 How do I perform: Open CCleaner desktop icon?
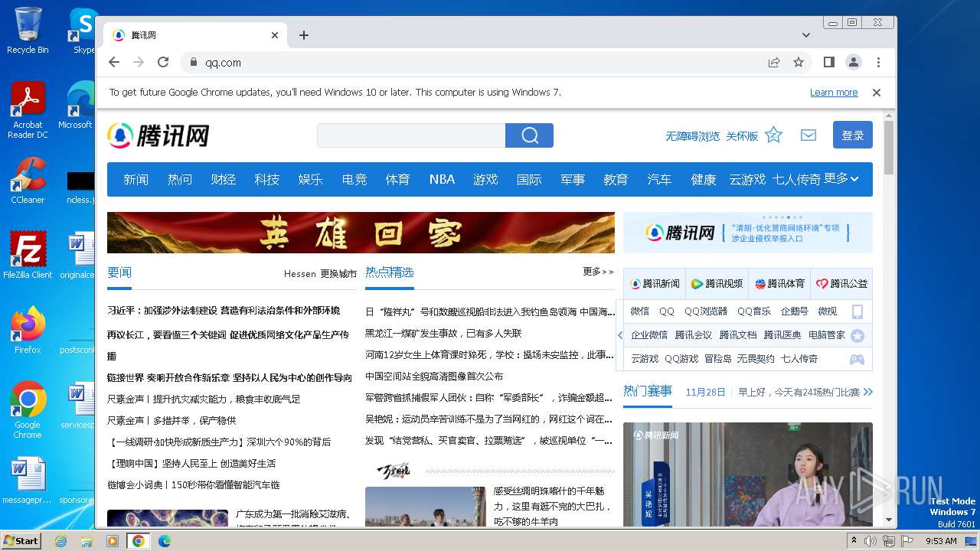click(28, 181)
